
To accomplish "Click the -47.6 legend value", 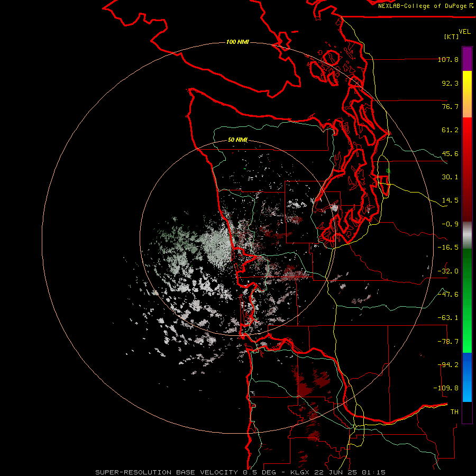I will point(448,295).
